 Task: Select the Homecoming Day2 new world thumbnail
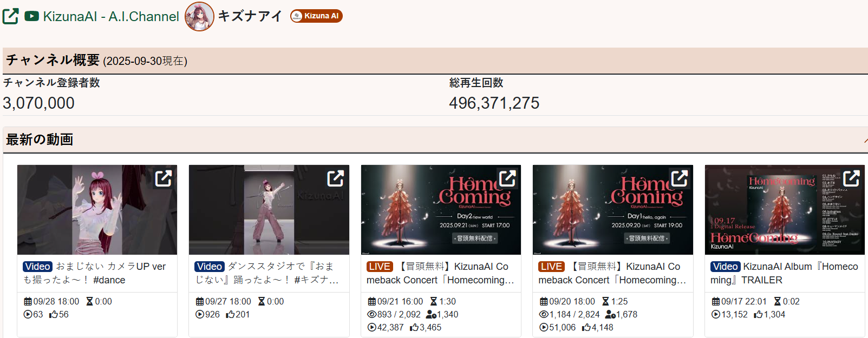pyautogui.click(x=441, y=210)
